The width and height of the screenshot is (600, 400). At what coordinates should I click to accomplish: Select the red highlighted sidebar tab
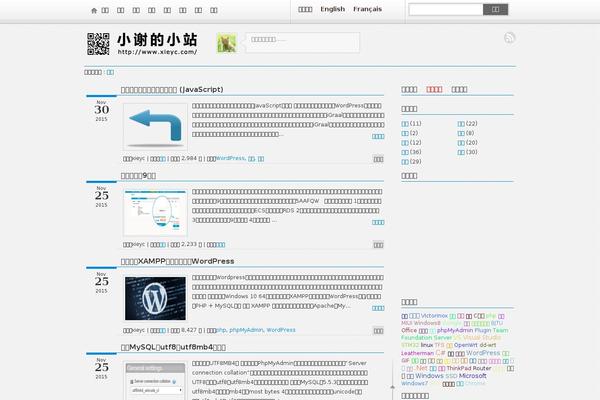434,89
